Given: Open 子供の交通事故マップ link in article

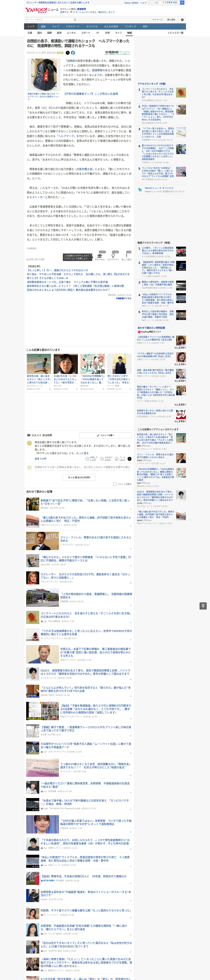Looking at the screenshot, I should (91, 94).
